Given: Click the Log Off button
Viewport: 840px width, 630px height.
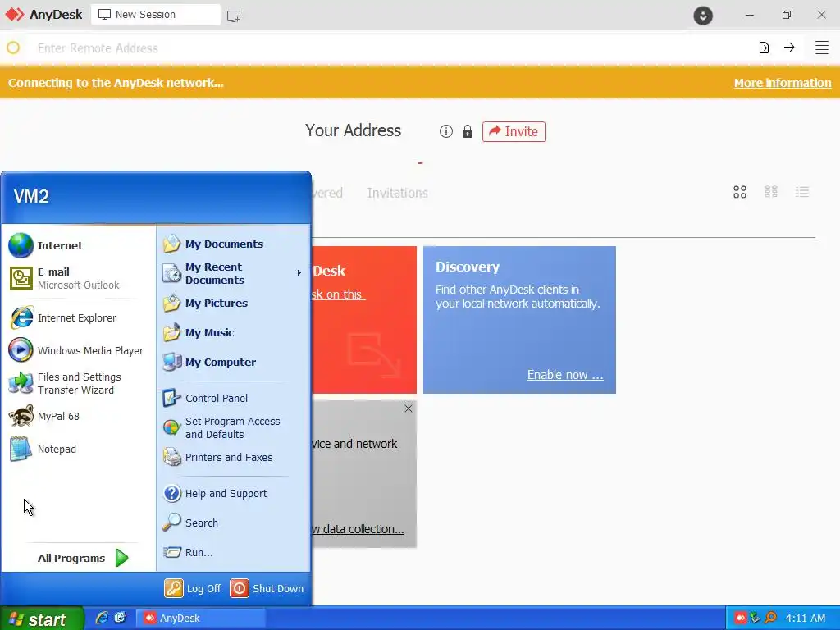Looking at the screenshot, I should (193, 588).
